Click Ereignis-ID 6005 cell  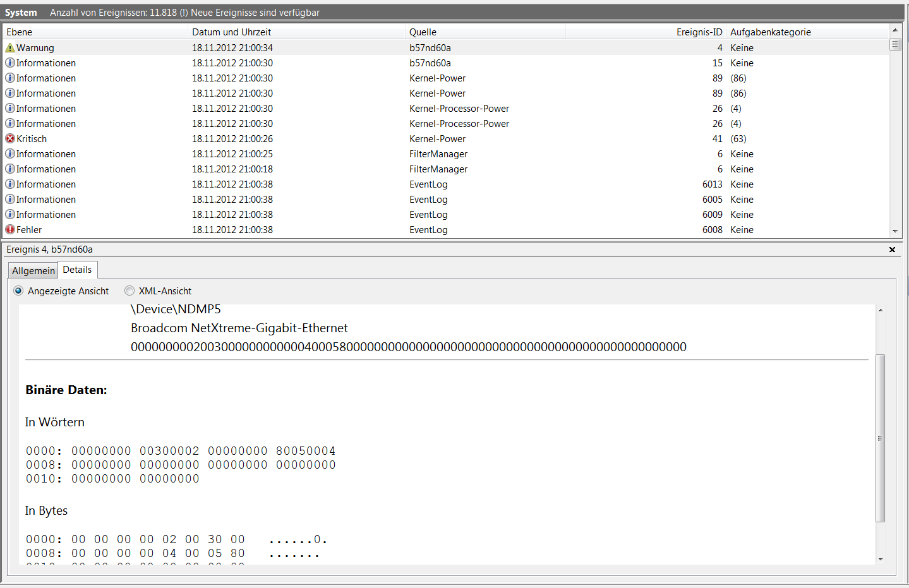tap(712, 200)
